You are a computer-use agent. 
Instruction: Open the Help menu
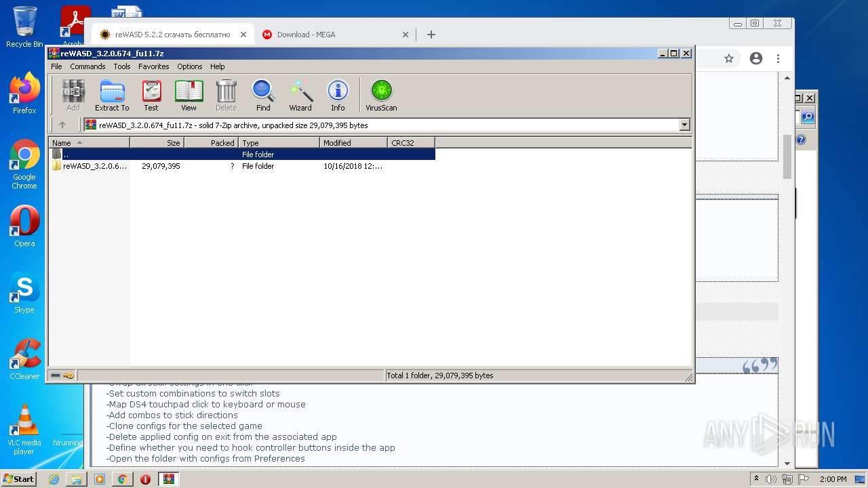coord(217,66)
